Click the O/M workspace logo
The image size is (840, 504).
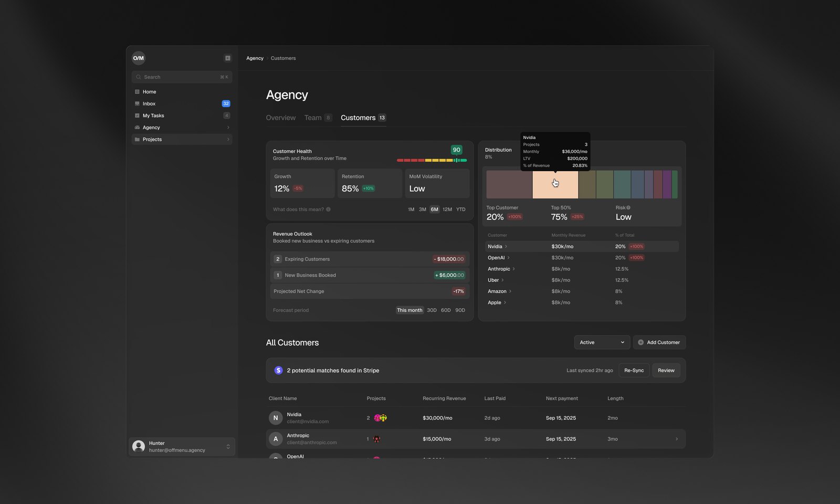tap(138, 58)
